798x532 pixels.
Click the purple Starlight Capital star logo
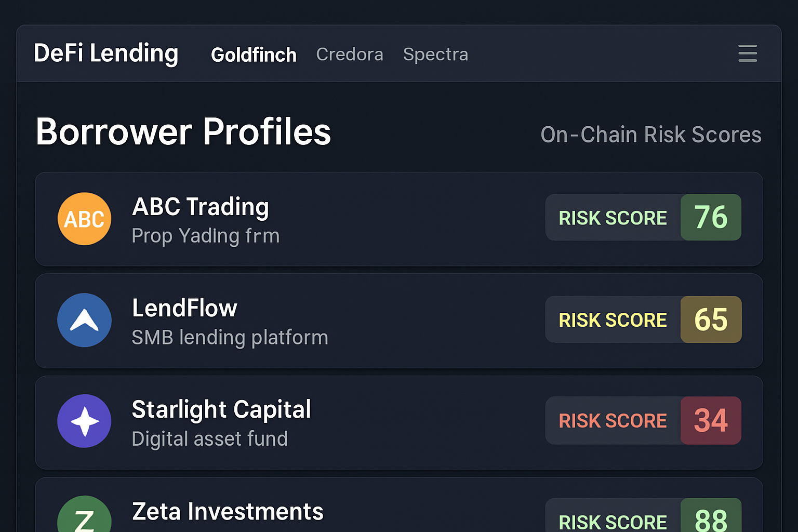click(x=84, y=421)
